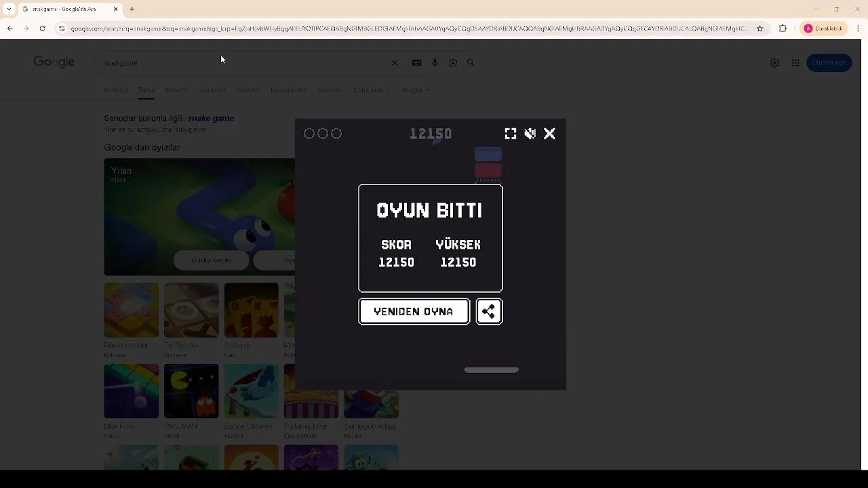
Task: Open the PAC-MAN game thumbnail
Action: [191, 391]
